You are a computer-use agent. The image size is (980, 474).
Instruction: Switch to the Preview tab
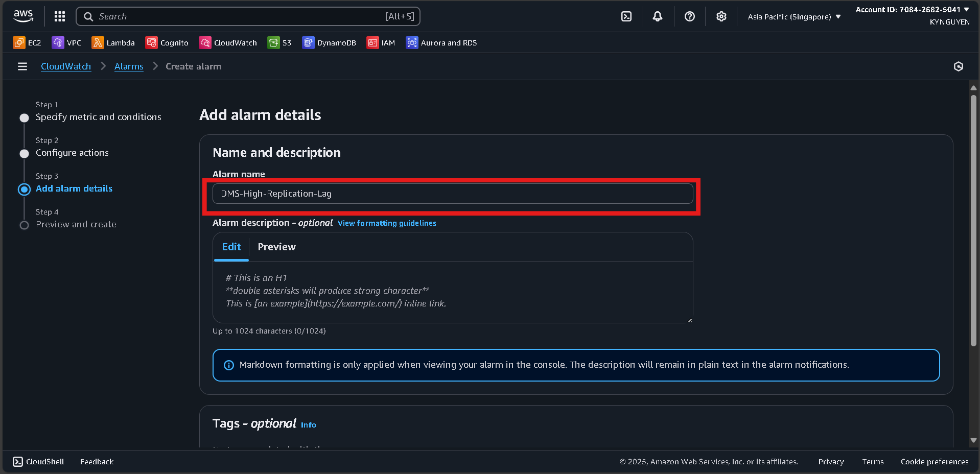[x=276, y=247]
